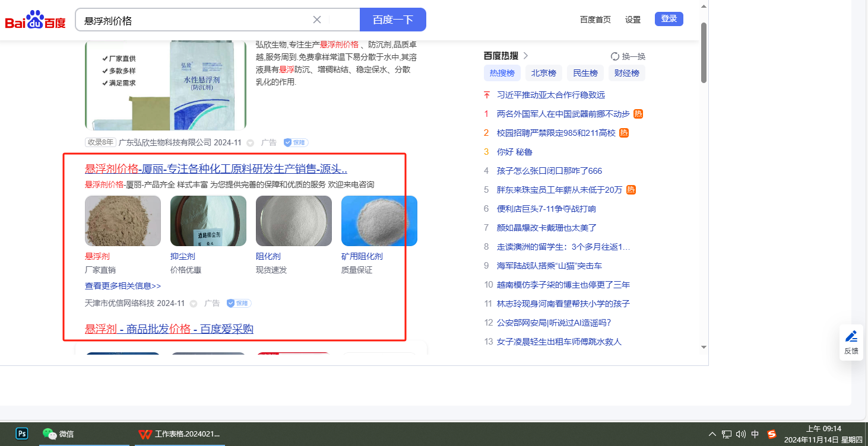Click 查看更多相关信息>> link

pos(123,286)
